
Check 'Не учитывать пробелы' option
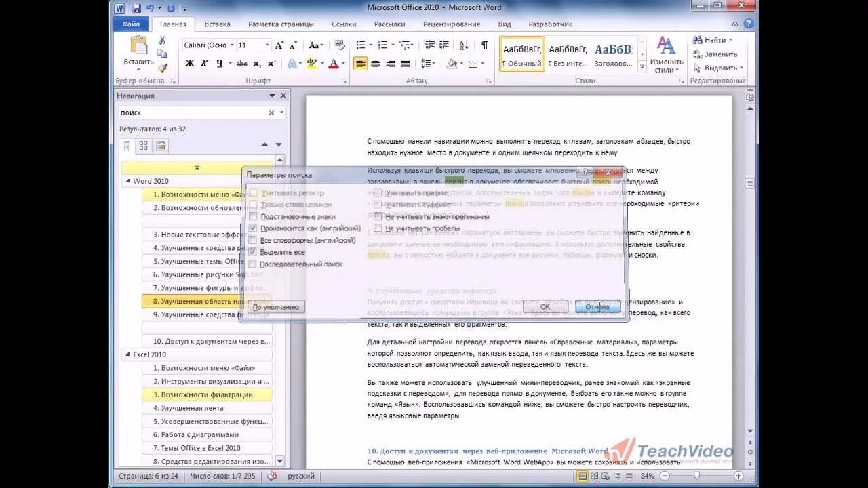(378, 228)
